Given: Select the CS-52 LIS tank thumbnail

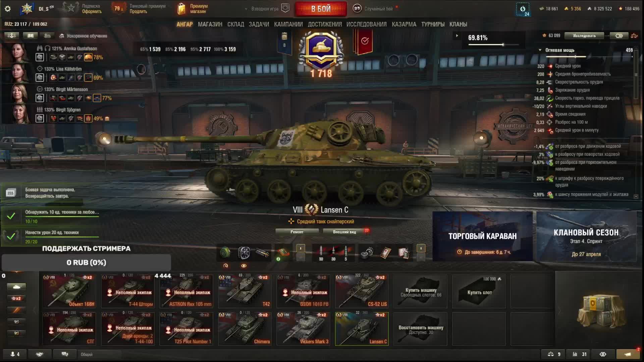Looking at the screenshot, I should [362, 291].
